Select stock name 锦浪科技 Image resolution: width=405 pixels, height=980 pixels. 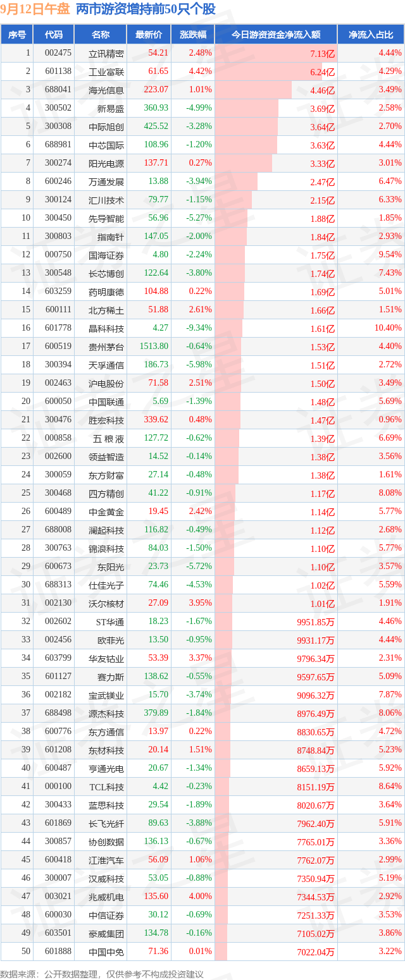coord(106,549)
